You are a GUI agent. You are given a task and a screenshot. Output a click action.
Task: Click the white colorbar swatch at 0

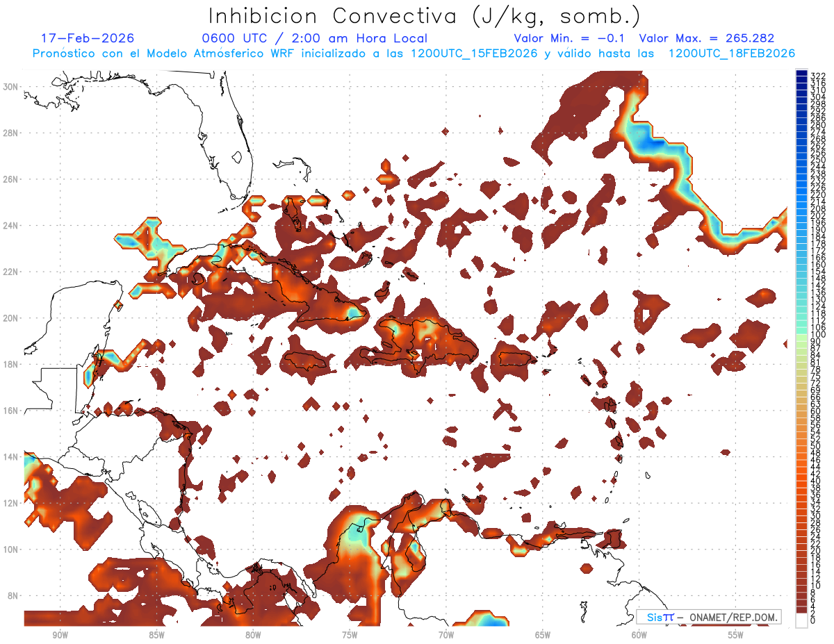click(801, 620)
